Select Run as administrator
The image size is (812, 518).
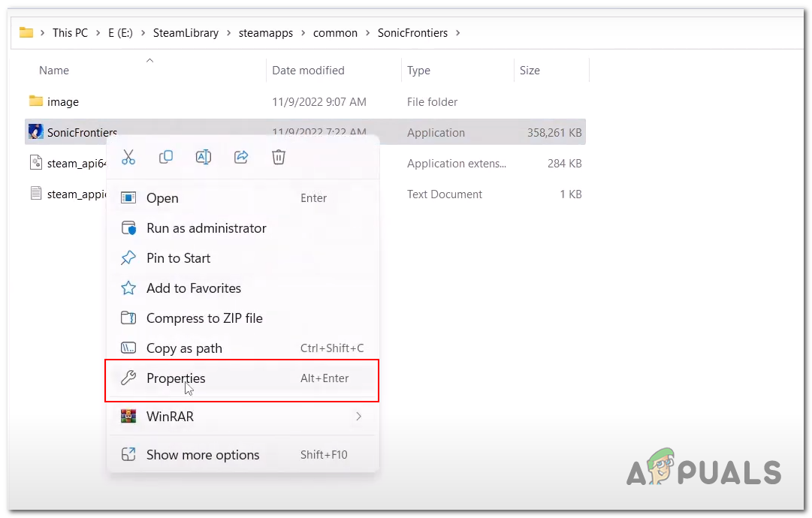click(x=243, y=228)
